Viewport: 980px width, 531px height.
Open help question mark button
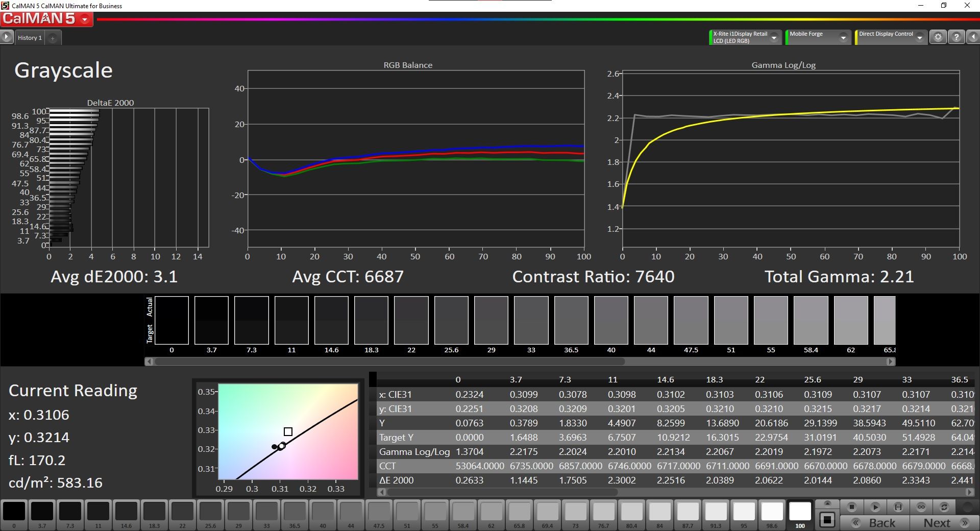coord(956,37)
